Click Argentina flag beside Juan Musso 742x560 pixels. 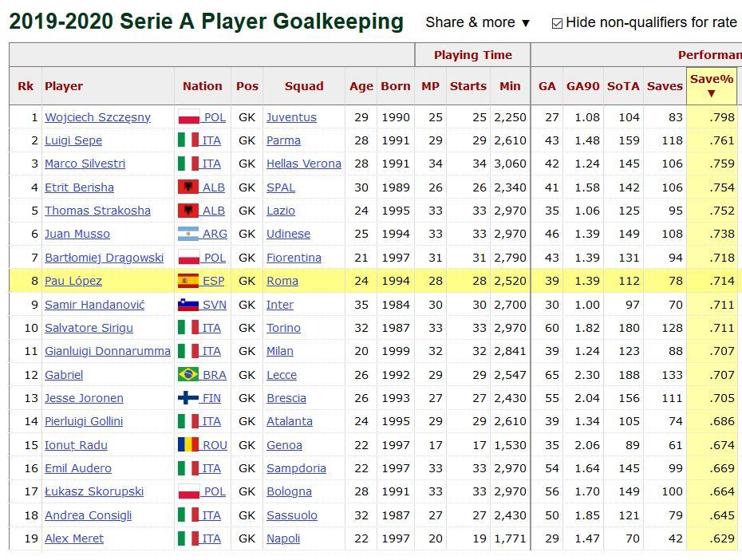tap(188, 234)
